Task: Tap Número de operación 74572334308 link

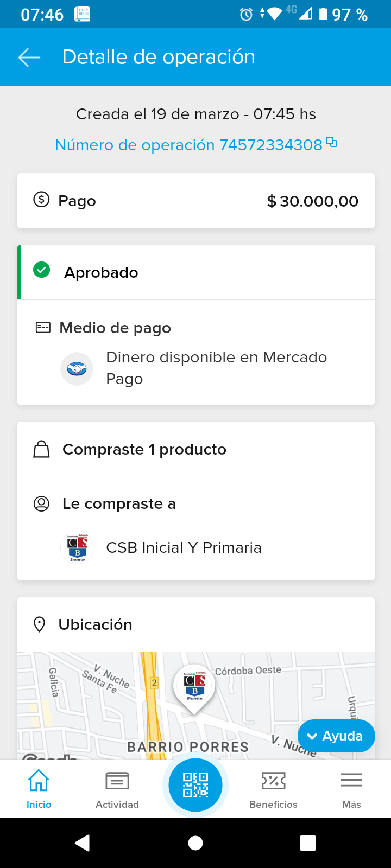Action: tap(188, 145)
